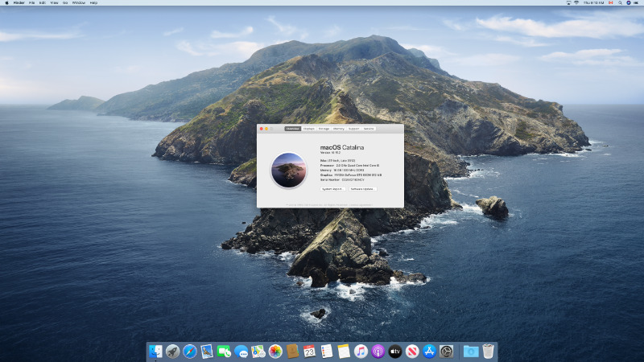Open the Finder menu in menu bar
The height and width of the screenshot is (362, 644).
pyautogui.click(x=19, y=2)
